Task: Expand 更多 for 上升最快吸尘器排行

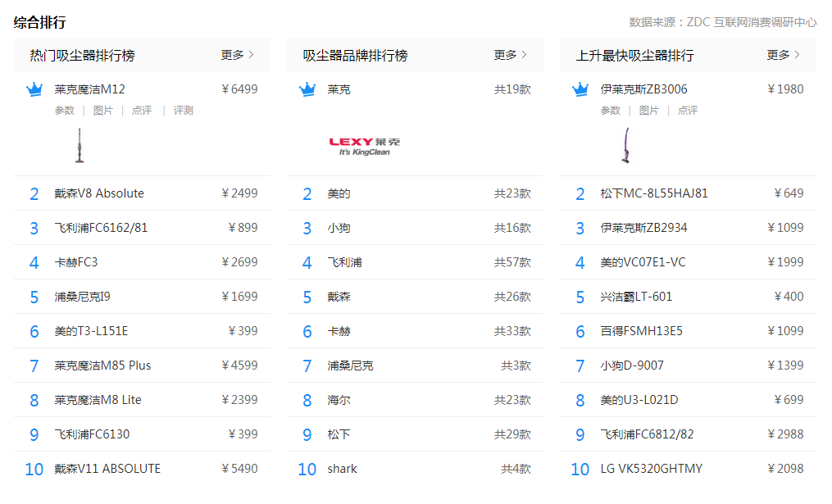Action: click(x=783, y=55)
